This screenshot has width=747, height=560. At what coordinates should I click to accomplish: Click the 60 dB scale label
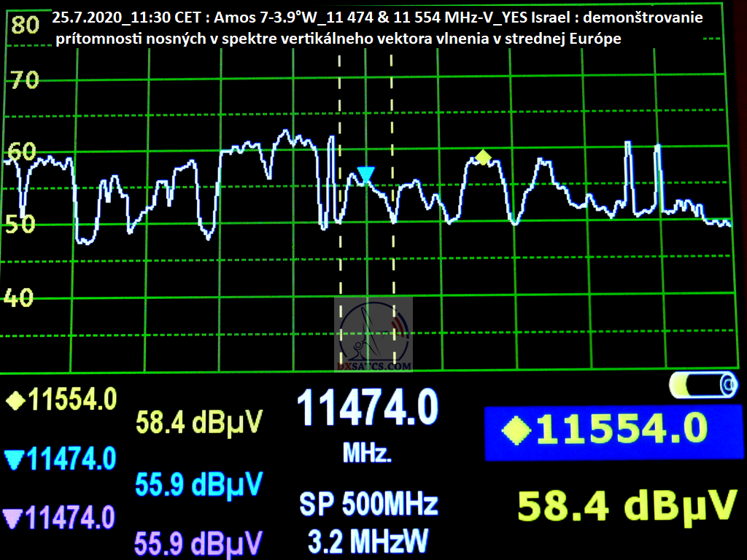[x=22, y=152]
